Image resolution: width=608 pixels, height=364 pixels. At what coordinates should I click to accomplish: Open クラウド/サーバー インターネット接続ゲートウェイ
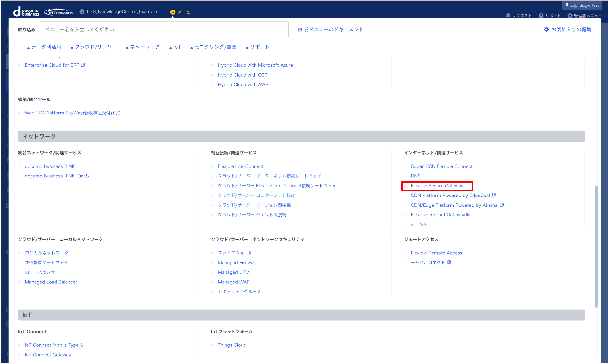coord(269,176)
